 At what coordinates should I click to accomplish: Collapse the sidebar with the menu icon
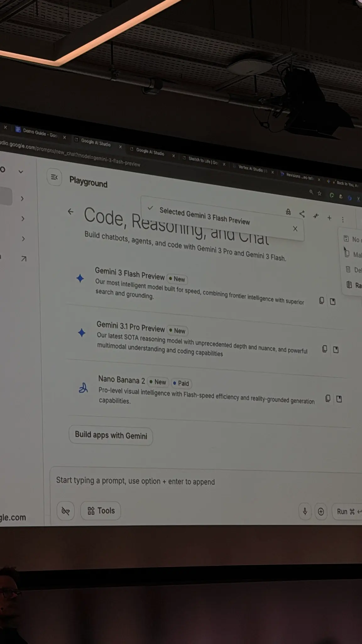tap(54, 177)
